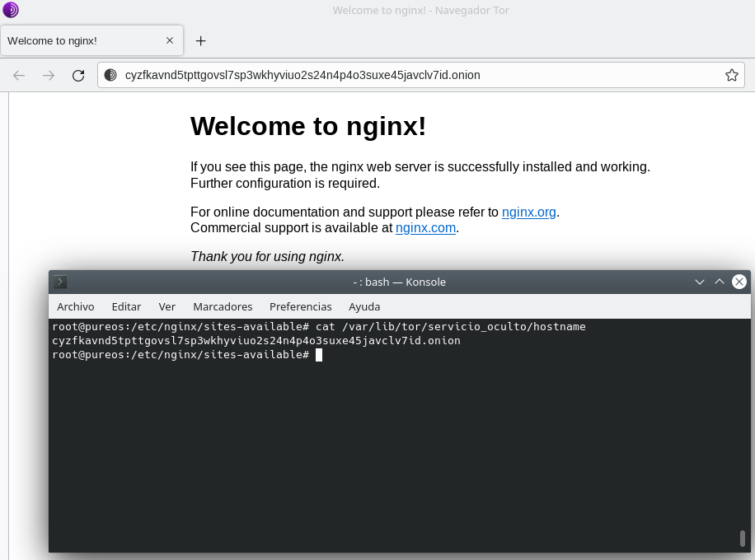Viewport: 755px width, 560px height.
Task: Click the onion site circuit icon
Action: [110, 75]
